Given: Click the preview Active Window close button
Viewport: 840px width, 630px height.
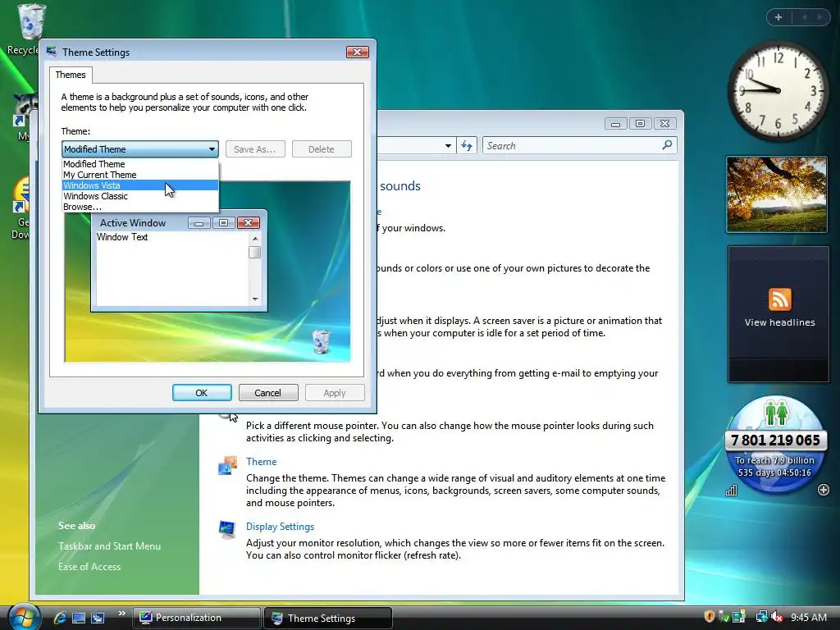Looking at the screenshot, I should pyautogui.click(x=248, y=223).
